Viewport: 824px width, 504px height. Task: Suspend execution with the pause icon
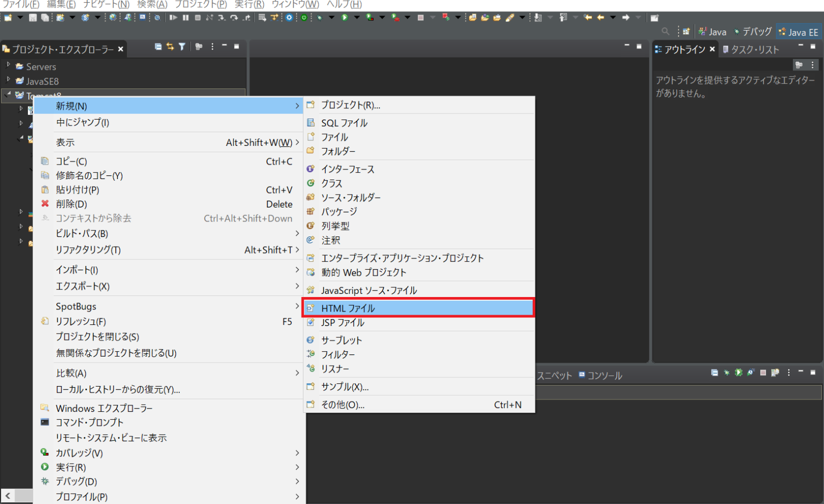[186, 18]
